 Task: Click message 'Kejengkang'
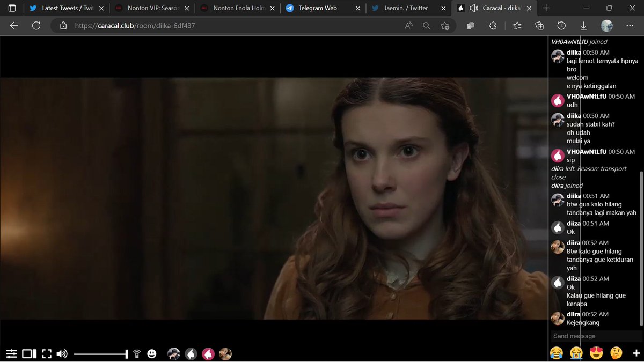pyautogui.click(x=583, y=323)
